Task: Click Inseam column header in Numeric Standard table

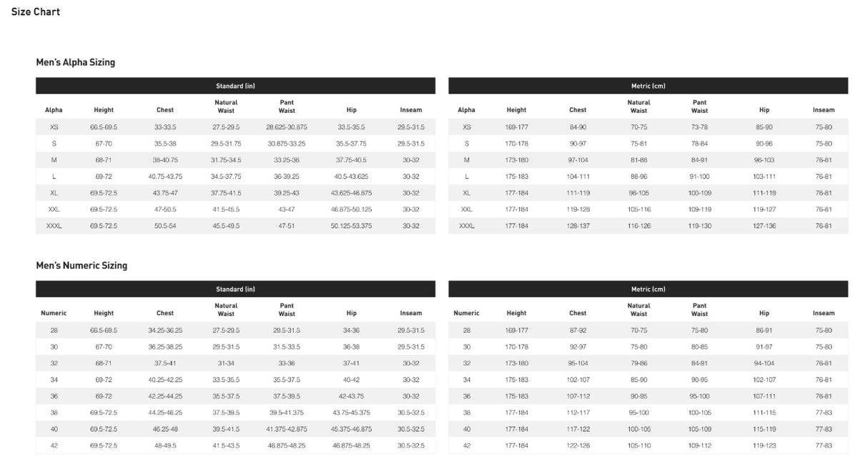Action: [410, 313]
